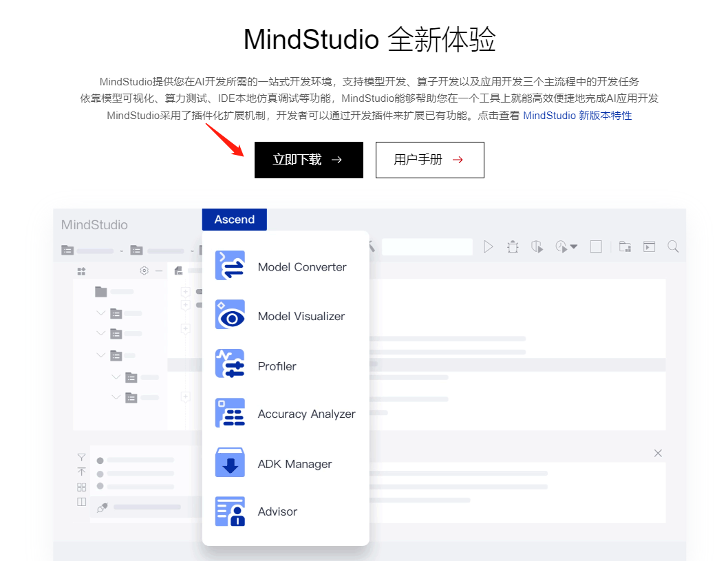Select the top folder in project tree
728x561 pixels.
[x=100, y=292]
